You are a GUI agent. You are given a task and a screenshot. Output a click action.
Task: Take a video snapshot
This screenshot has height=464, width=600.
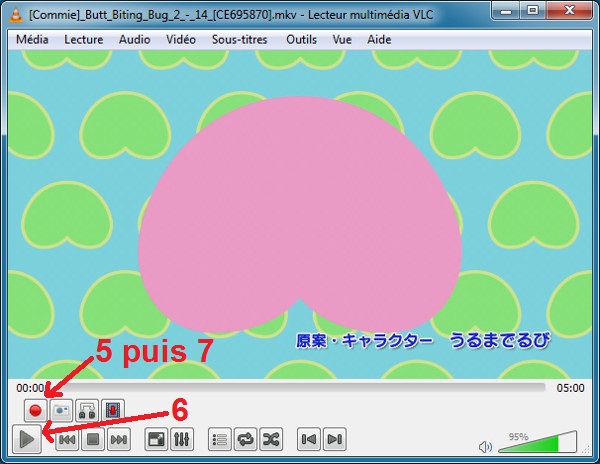[x=61, y=410]
